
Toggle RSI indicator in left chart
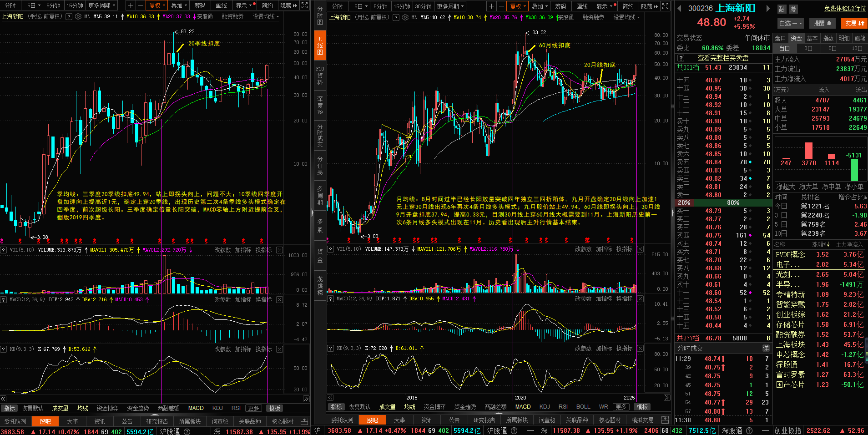click(x=236, y=408)
